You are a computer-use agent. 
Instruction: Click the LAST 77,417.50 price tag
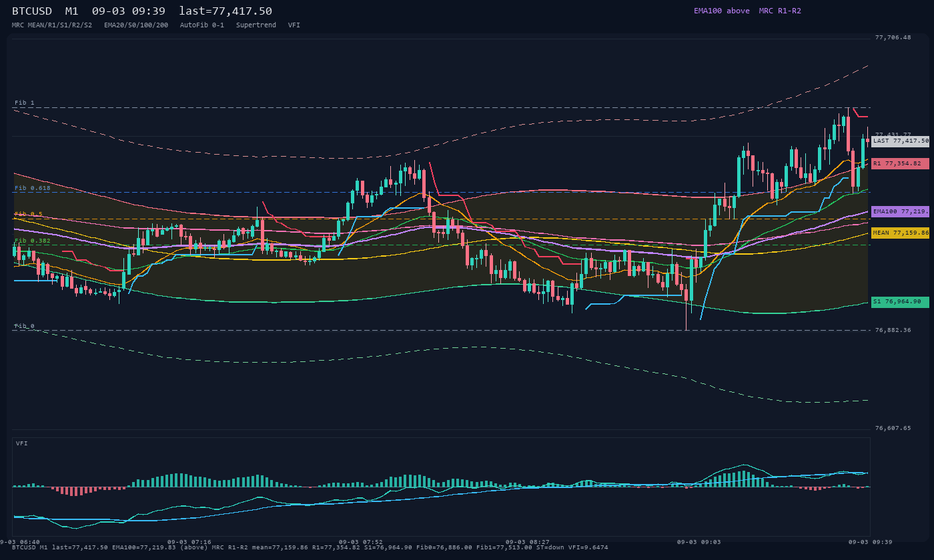coord(900,141)
